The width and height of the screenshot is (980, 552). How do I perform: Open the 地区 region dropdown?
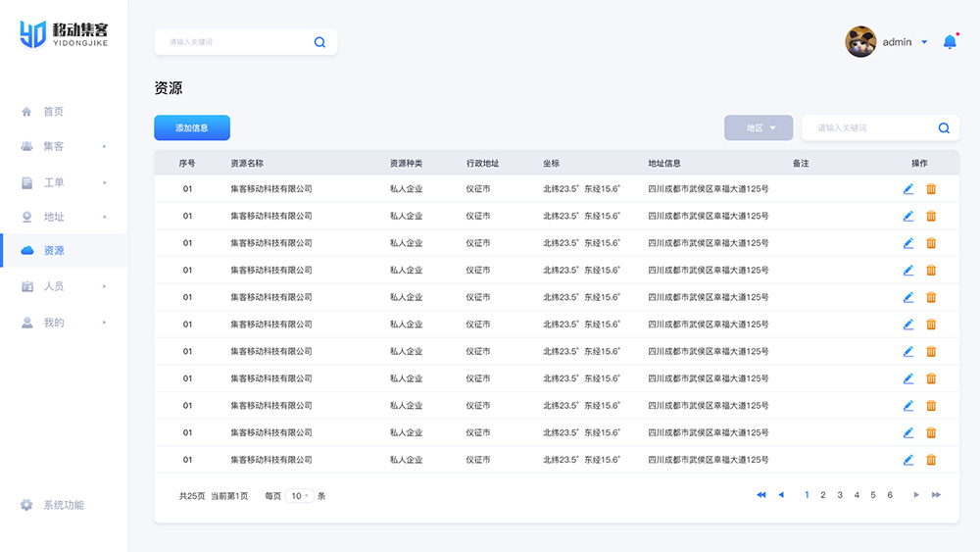coord(759,128)
